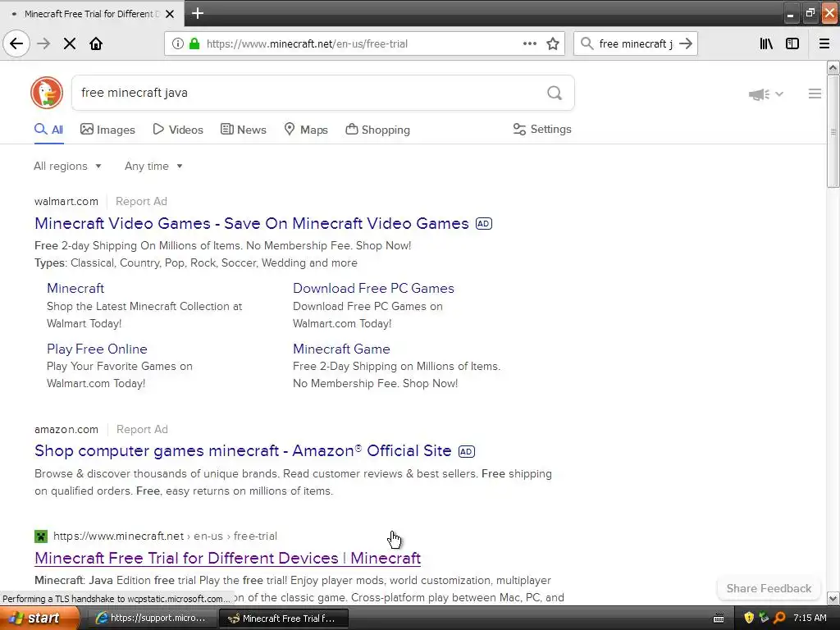Open the network connection tray icon
This screenshot has width=840, height=630.
[764, 619]
